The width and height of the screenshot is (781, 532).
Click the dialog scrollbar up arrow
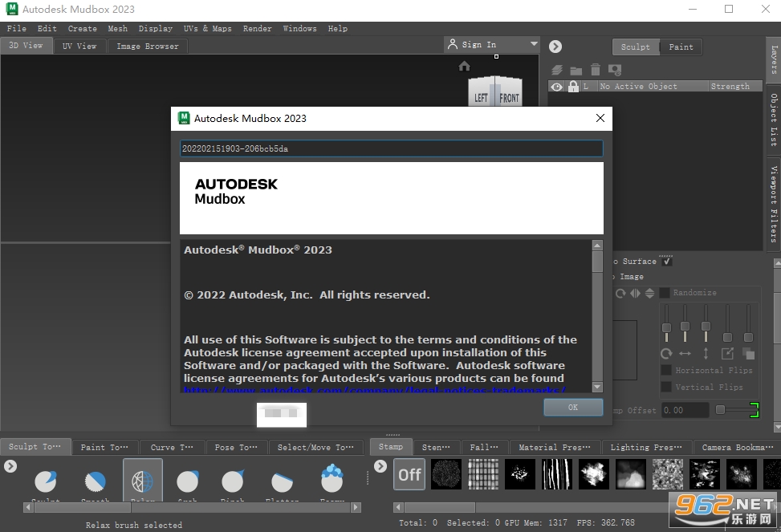coord(598,245)
